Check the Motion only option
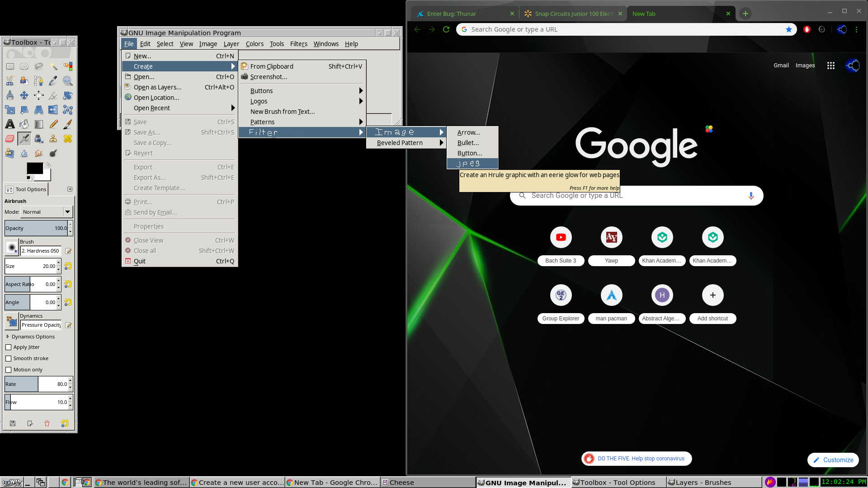 pyautogui.click(x=9, y=370)
